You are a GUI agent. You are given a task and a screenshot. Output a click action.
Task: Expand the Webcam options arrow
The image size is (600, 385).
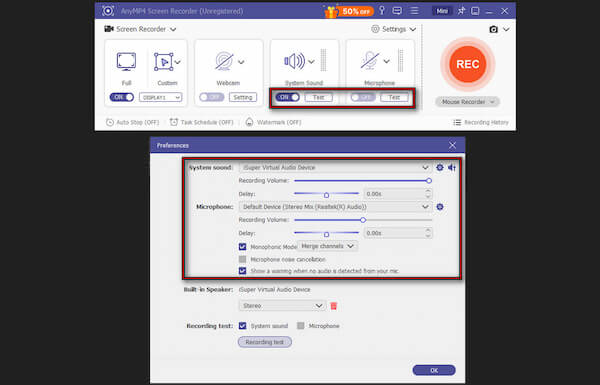coord(241,62)
